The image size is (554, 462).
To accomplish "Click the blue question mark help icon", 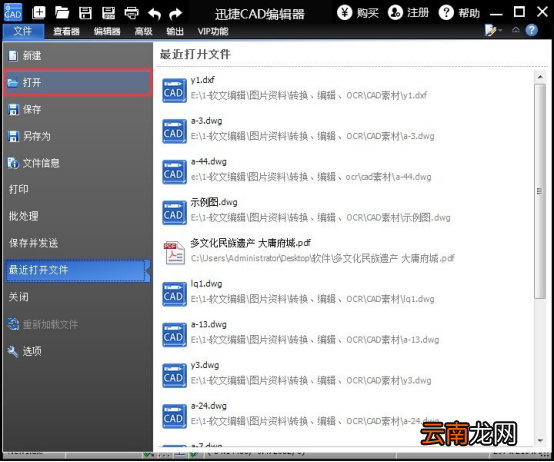I will [531, 30].
